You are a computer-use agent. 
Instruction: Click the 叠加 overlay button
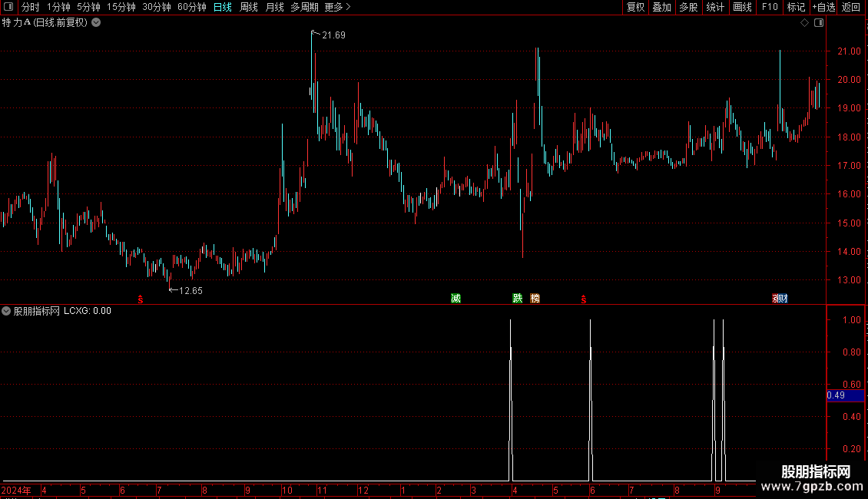tap(661, 7)
